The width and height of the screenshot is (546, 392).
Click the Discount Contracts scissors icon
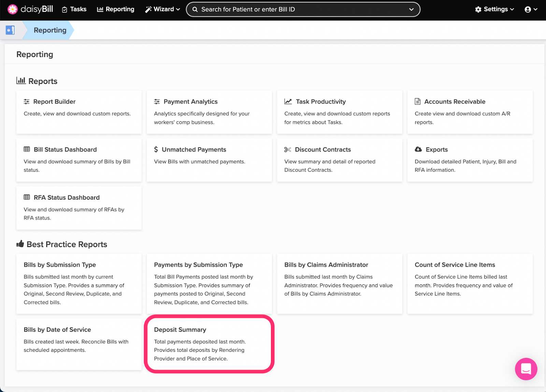(288, 149)
